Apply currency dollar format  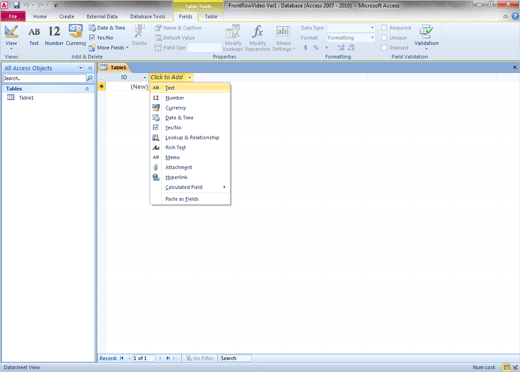tap(305, 48)
